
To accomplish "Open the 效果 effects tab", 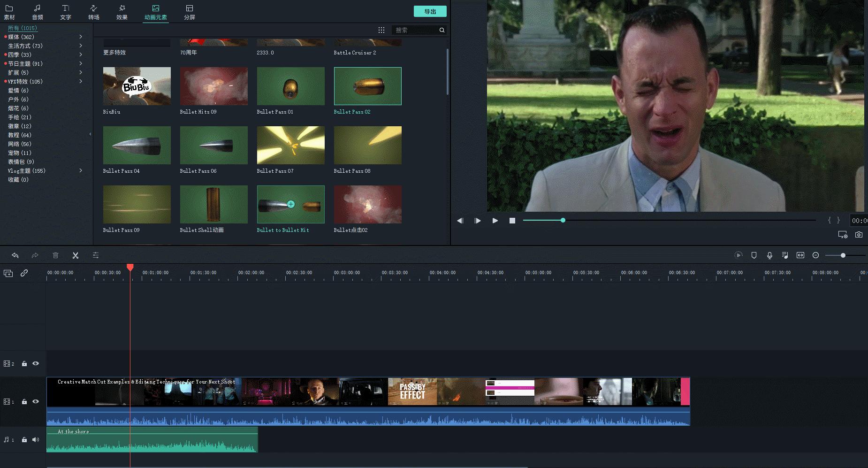I will (x=122, y=12).
